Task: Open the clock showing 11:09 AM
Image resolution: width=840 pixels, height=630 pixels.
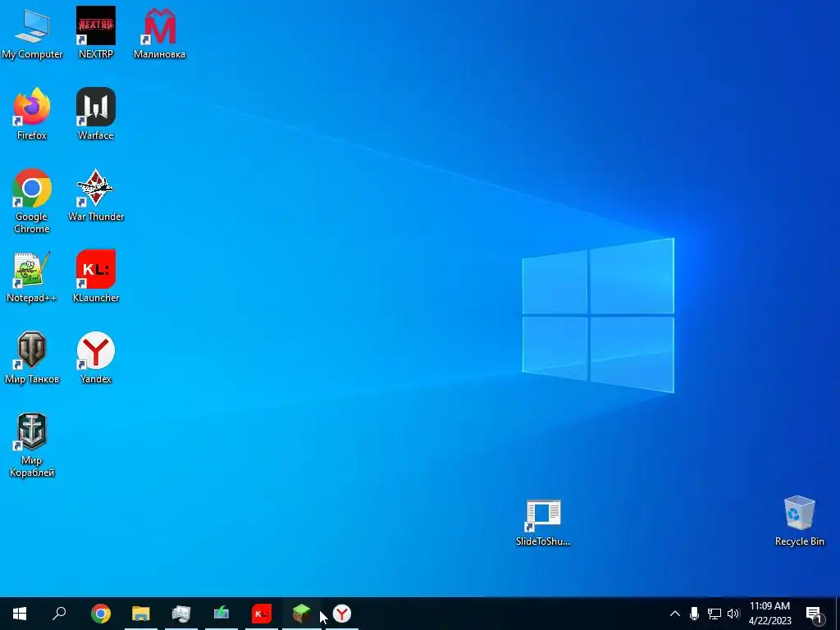Action: (769, 614)
